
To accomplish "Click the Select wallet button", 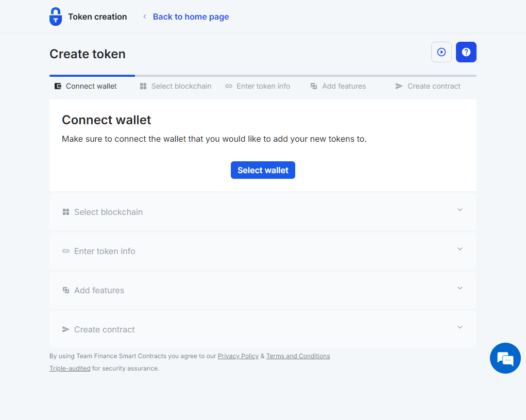I will [x=263, y=170].
